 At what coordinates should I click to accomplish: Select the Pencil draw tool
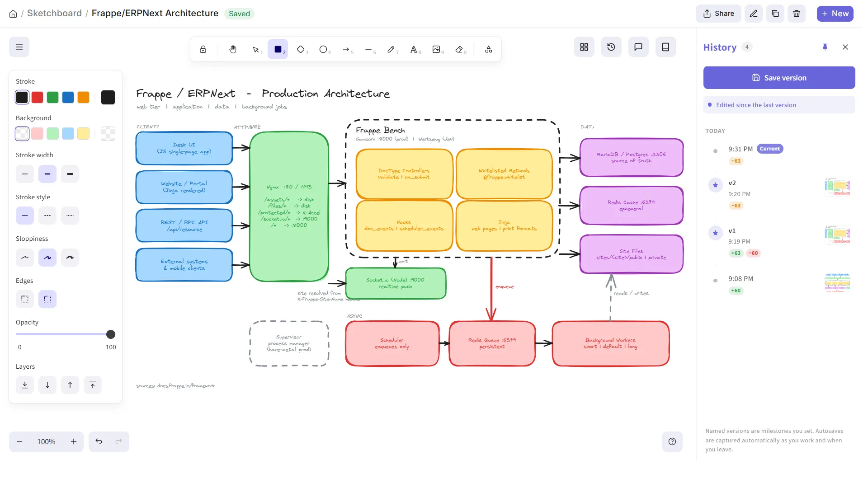point(392,49)
